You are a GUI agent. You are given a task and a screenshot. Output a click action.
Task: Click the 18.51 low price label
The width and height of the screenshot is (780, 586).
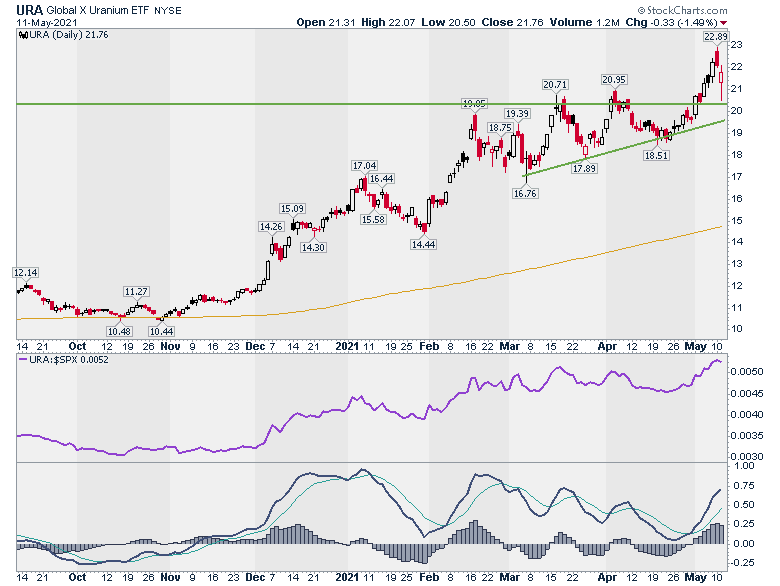656,156
